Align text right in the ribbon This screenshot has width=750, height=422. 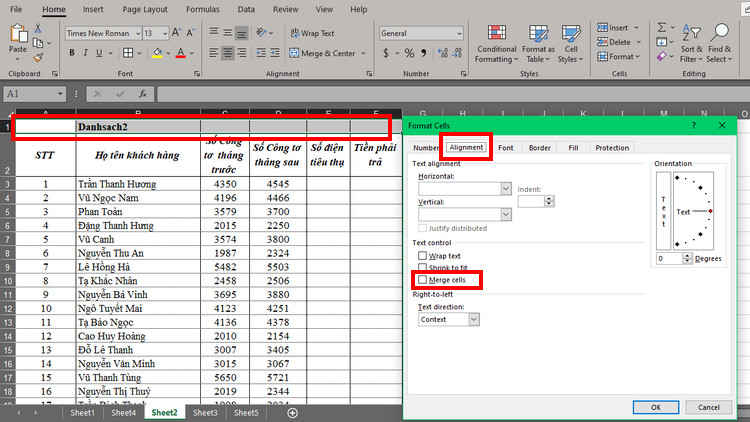tap(242, 53)
